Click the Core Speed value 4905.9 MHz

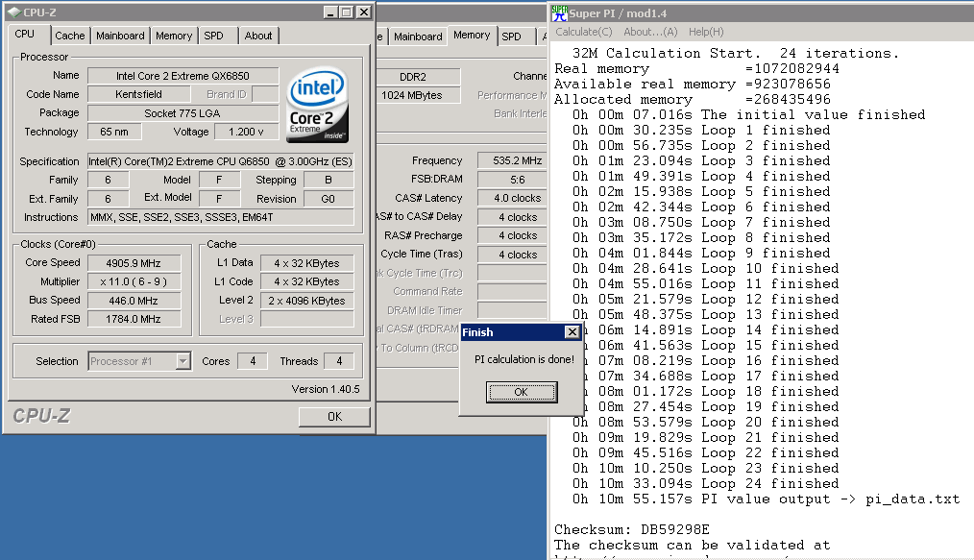134,263
